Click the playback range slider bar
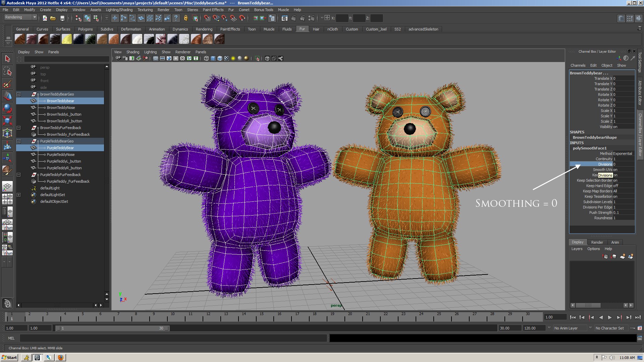Viewport: 644px width, 362px height. pos(112,328)
